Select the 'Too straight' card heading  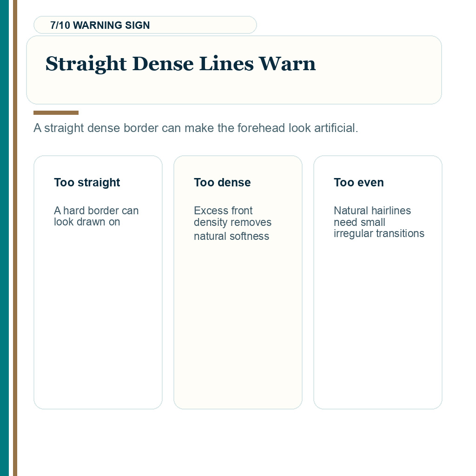(87, 182)
